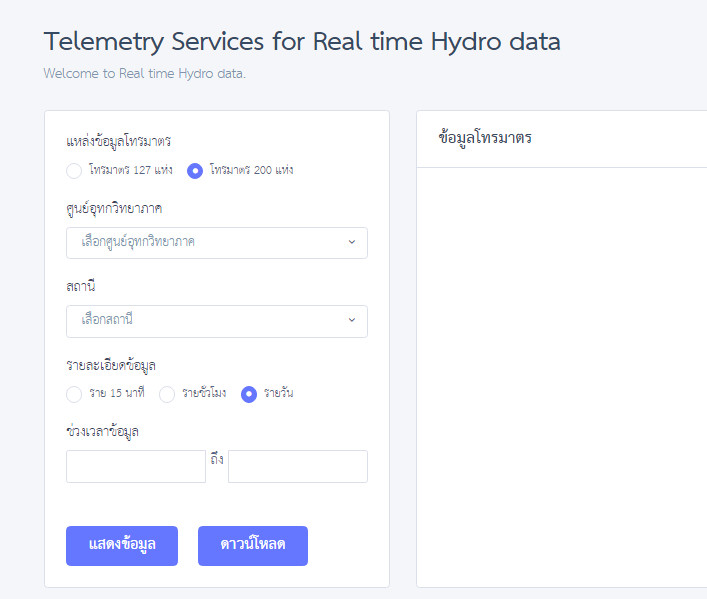
Task: Choose the รายวัน radio option
Action: pyautogui.click(x=249, y=394)
